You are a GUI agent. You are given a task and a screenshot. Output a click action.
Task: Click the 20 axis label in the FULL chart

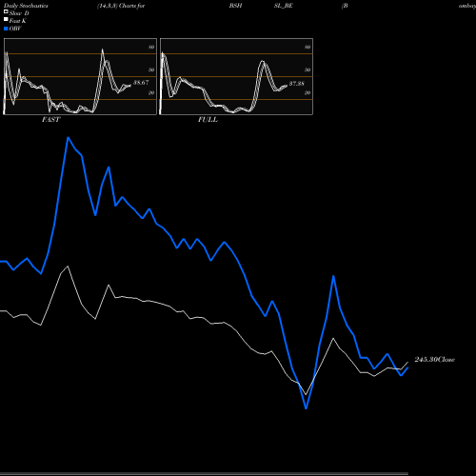(307, 92)
